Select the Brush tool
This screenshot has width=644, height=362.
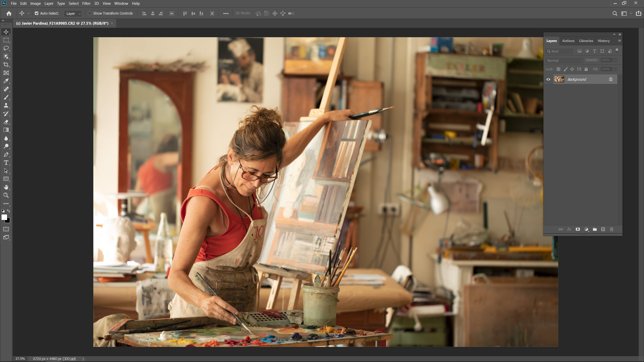(x=6, y=97)
